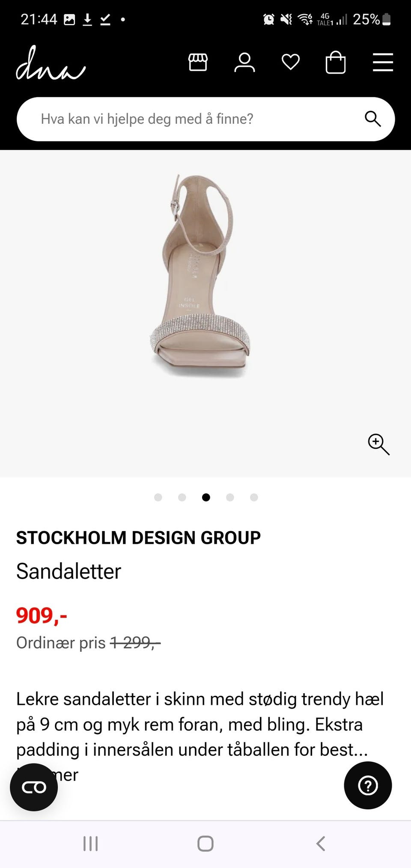Zoom in on the product image
The width and height of the screenshot is (411, 868).
pyautogui.click(x=379, y=444)
